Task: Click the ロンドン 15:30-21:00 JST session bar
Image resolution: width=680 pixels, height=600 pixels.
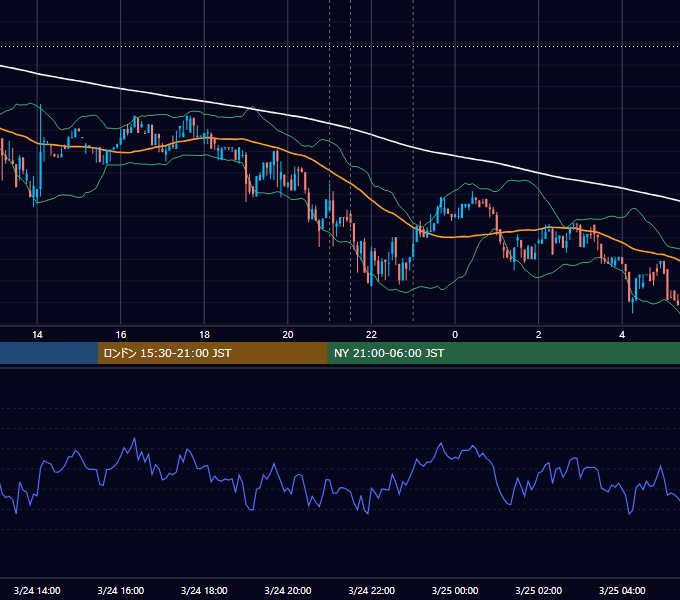Action: (212, 353)
